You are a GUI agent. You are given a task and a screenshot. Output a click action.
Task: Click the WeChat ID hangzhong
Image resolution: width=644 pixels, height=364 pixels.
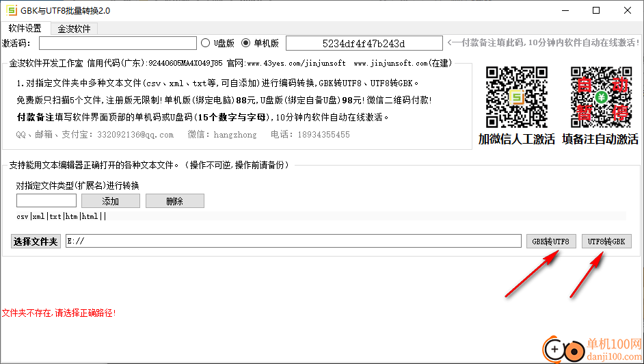[235, 135]
